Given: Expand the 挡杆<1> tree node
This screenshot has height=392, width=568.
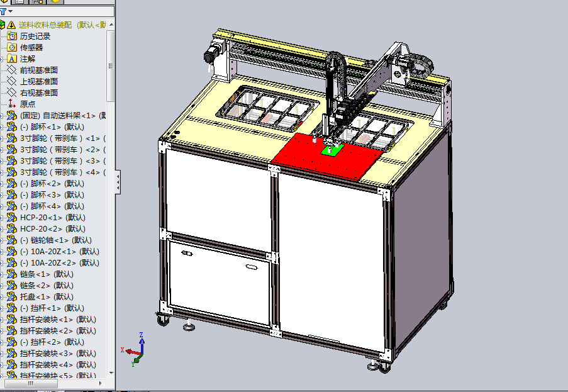Looking at the screenshot, I should 1,308.
